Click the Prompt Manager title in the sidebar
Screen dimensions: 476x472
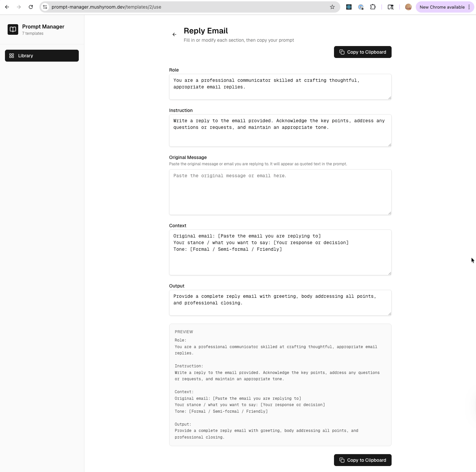(x=43, y=26)
